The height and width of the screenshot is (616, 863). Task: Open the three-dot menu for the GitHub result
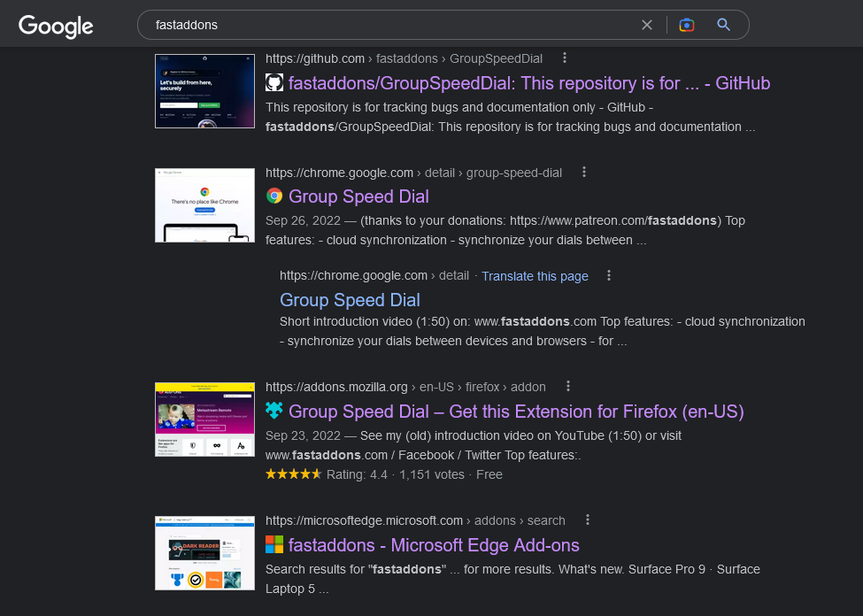click(565, 58)
